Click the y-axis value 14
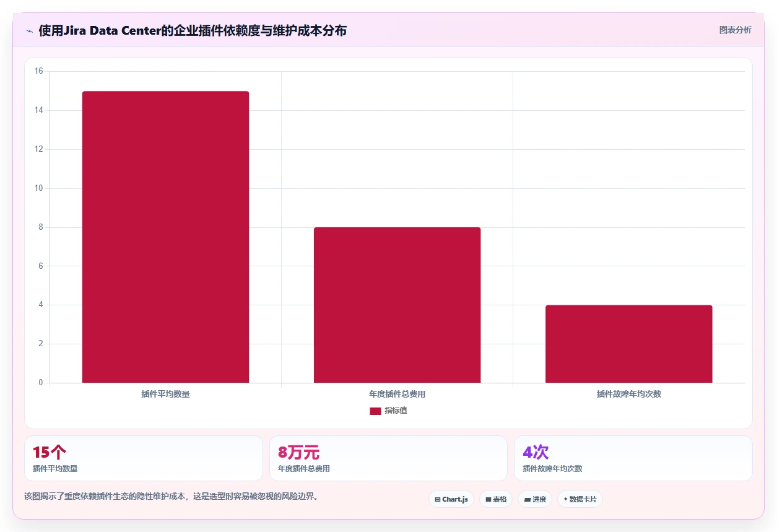The height and width of the screenshot is (532, 777). (x=38, y=110)
